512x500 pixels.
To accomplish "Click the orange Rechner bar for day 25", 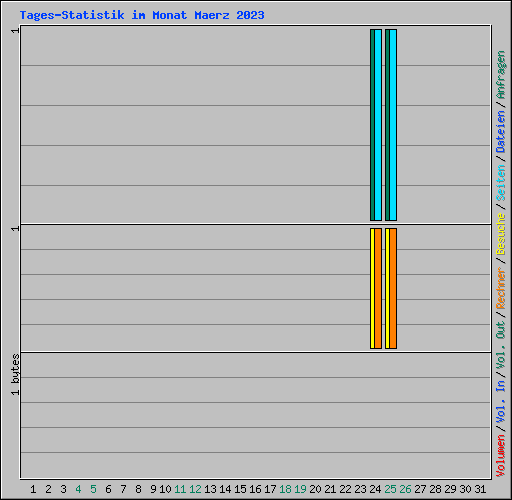I will (393, 288).
